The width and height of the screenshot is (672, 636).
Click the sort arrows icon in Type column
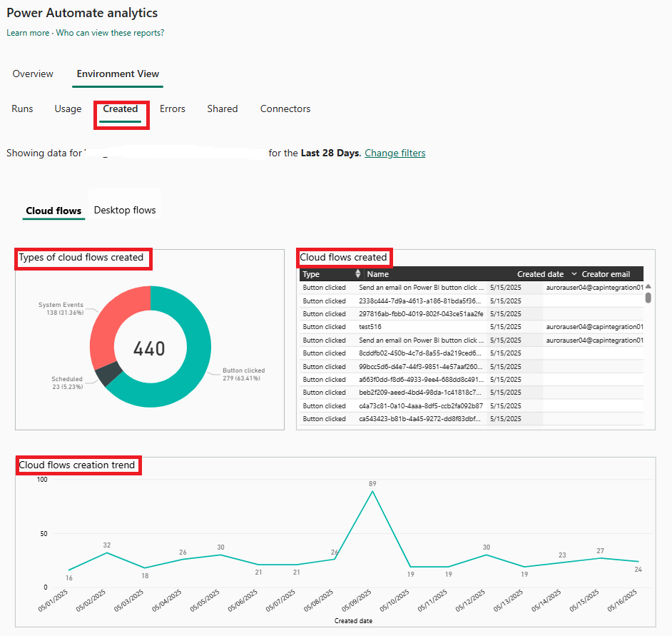click(358, 274)
